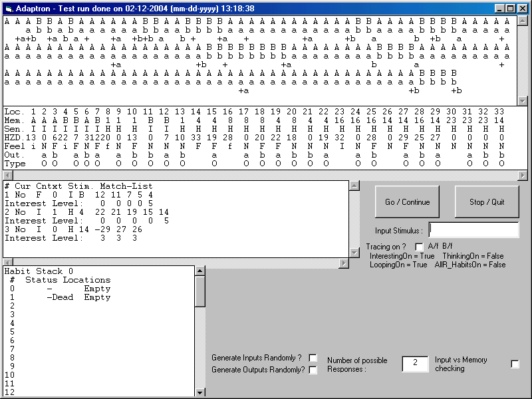The image size is (532, 399).
Task: Click the Go / Continue button
Action: pyautogui.click(x=407, y=202)
